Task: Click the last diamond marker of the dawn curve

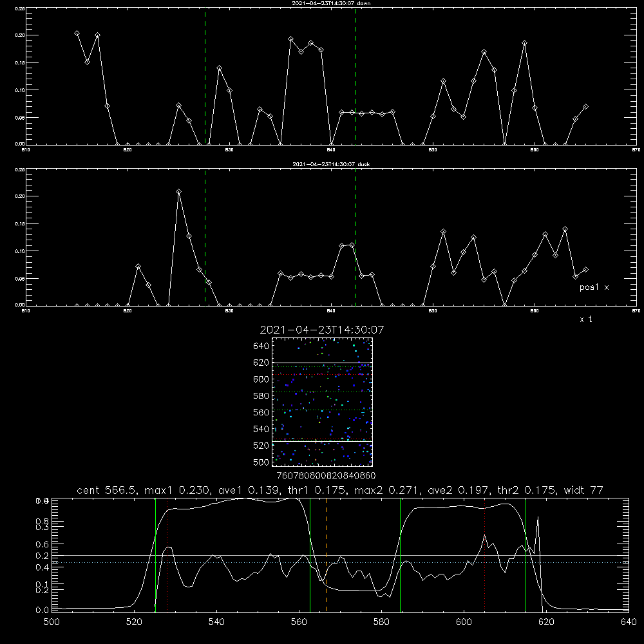Action: coord(585,107)
